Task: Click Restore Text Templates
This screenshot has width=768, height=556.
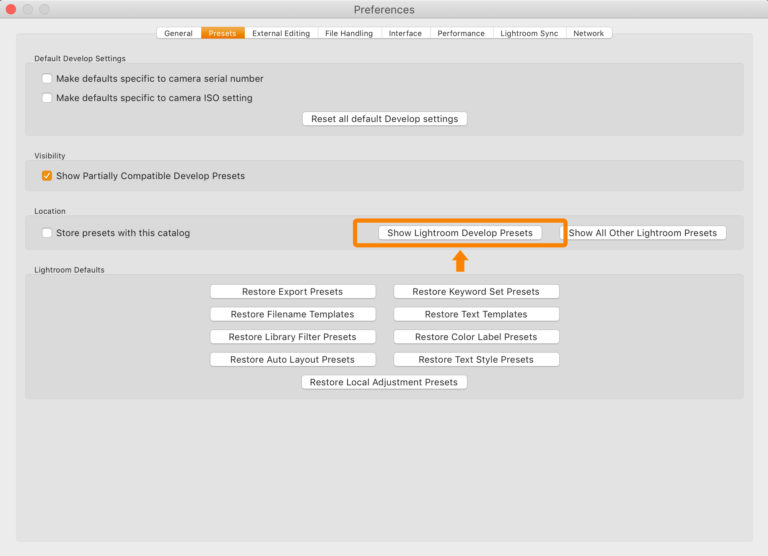Action: tap(476, 314)
